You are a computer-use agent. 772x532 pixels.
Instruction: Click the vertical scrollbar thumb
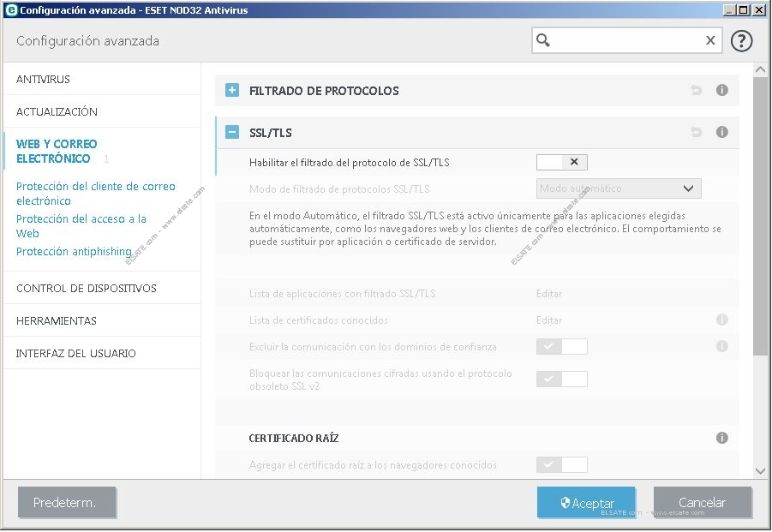point(760,216)
